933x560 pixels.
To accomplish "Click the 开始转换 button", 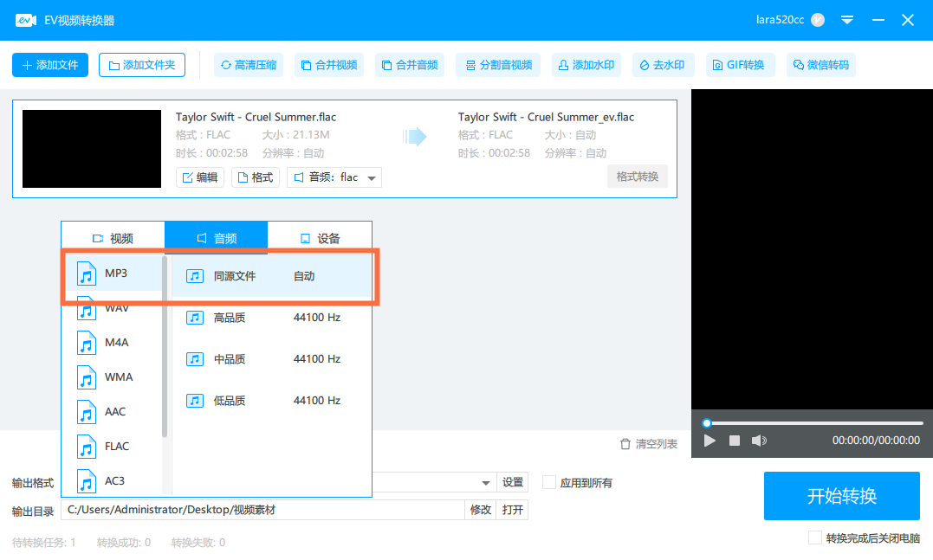I will [842, 496].
